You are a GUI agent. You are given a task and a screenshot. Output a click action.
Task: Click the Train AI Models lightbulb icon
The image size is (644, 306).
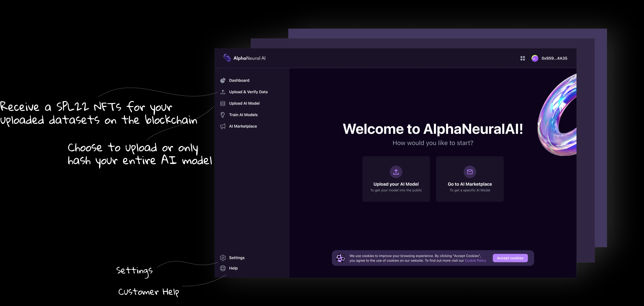[223, 115]
